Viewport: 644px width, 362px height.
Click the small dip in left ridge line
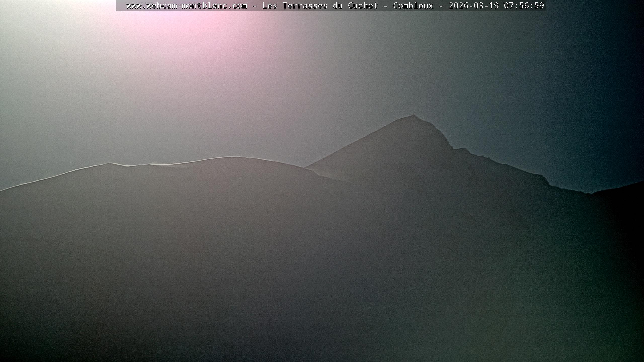(130, 166)
